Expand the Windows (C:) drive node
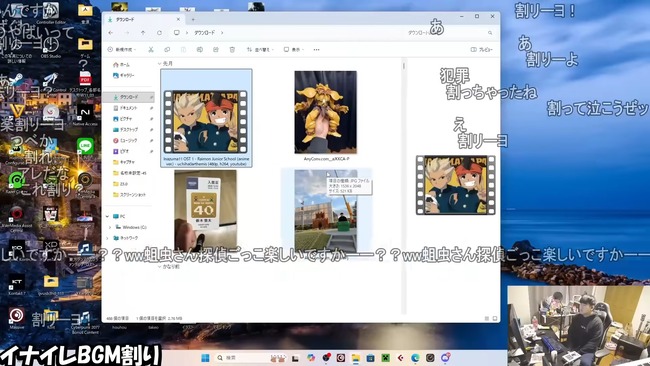Image resolution: width=650 pixels, height=366 pixels. (110, 227)
